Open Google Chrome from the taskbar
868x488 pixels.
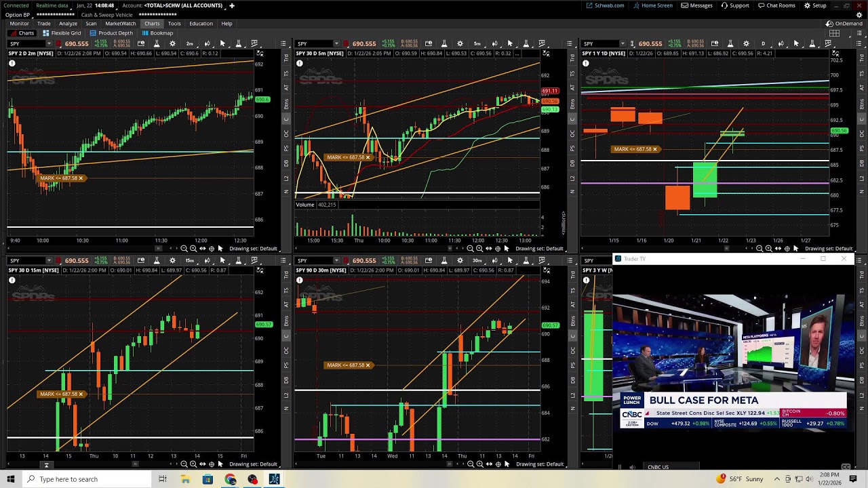[x=230, y=479]
